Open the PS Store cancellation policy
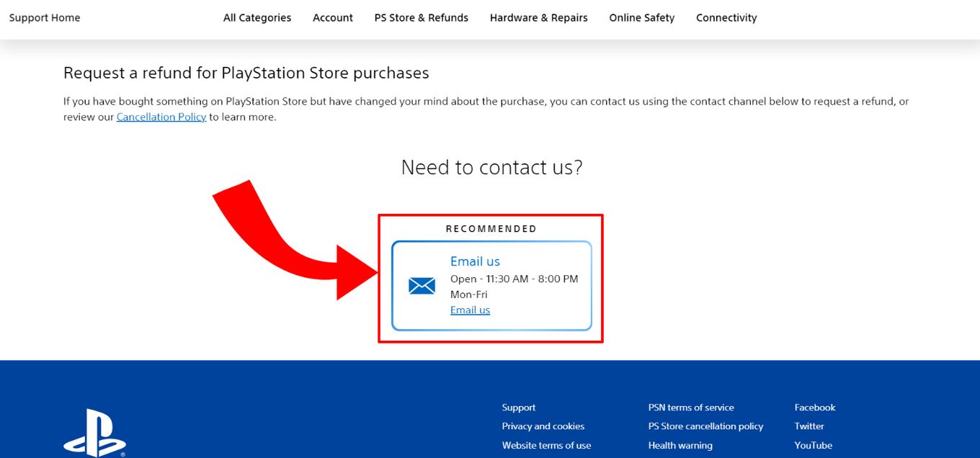Viewport: 980px width, 458px height. tap(705, 426)
